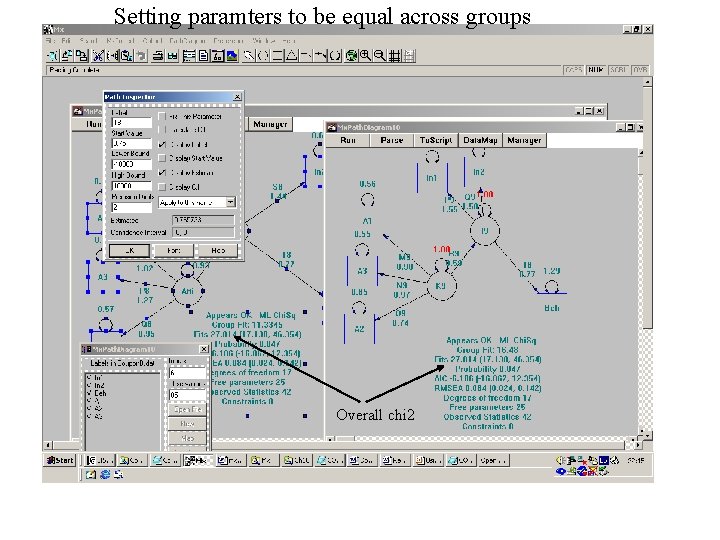Screen dimensions: 720x540
Task: Click the High Bound input field
Action: [x=132, y=186]
